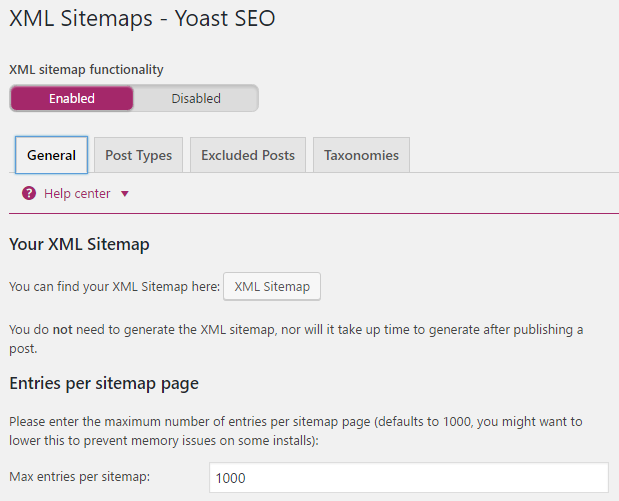Click the 'Entries per sitemap page' heading

(x=104, y=383)
